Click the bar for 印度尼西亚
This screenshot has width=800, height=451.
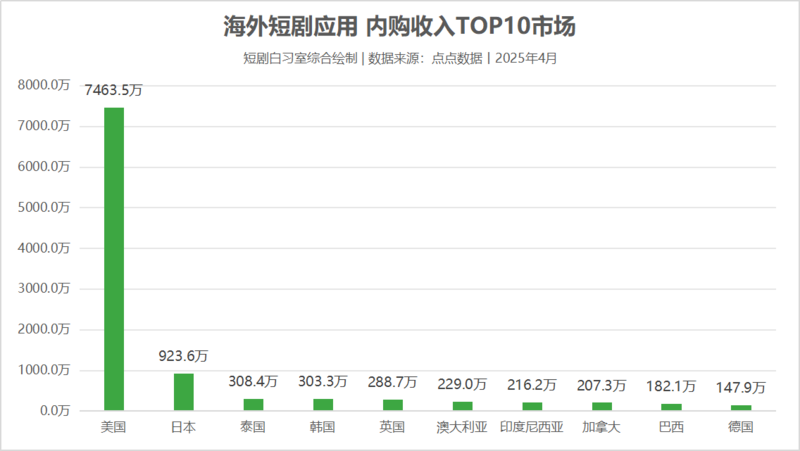pyautogui.click(x=531, y=406)
